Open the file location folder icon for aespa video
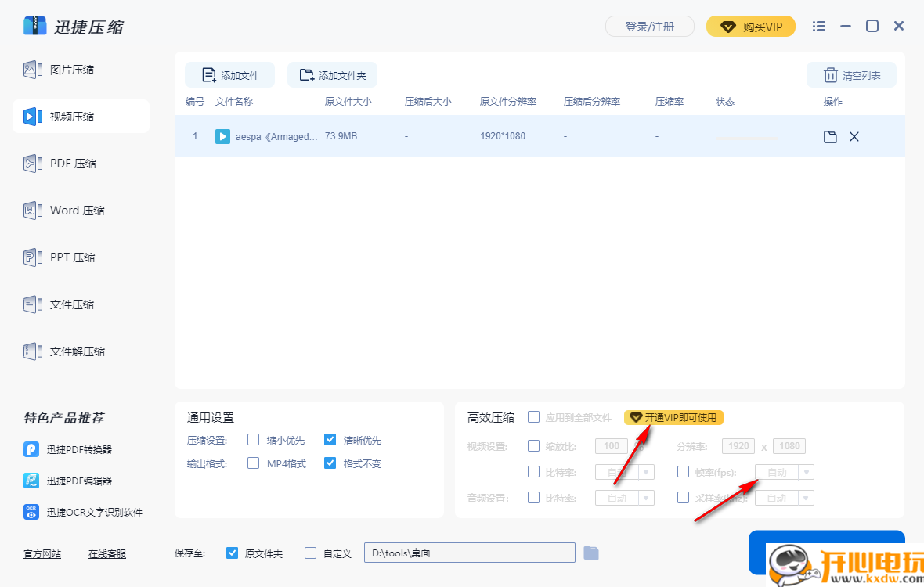This screenshot has height=587, width=924. tap(829, 136)
